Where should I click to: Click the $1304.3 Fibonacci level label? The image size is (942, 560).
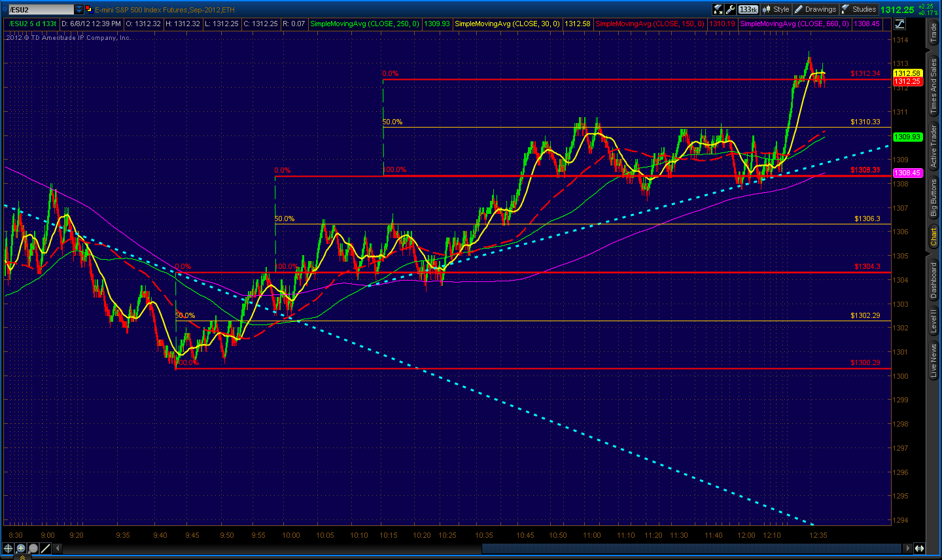click(867, 266)
